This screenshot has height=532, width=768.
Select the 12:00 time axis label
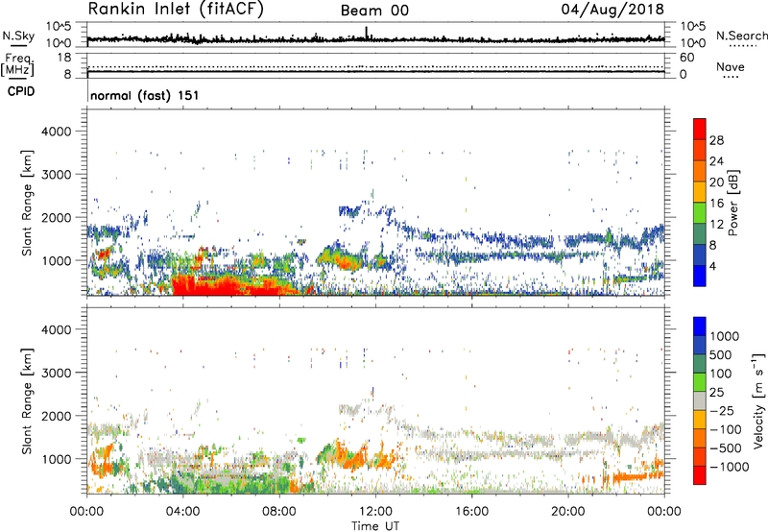point(375,512)
